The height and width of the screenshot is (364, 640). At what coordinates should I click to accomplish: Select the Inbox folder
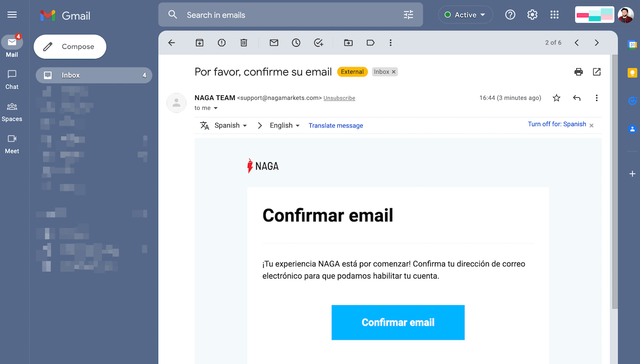[94, 75]
